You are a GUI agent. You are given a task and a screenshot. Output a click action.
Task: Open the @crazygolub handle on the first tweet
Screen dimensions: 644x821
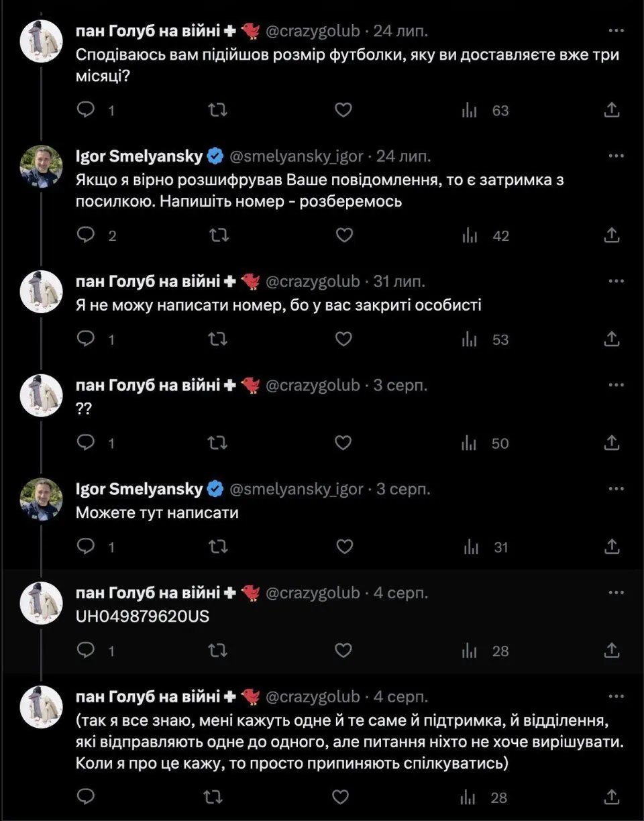tap(313, 31)
